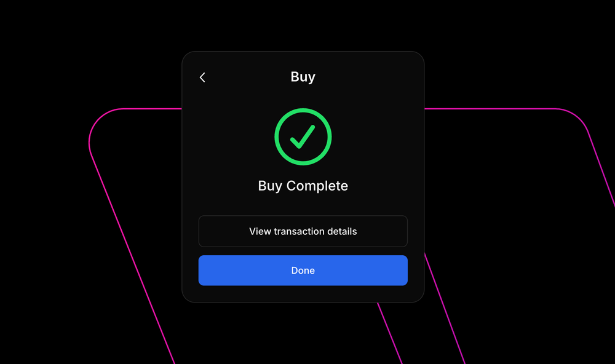The image size is (615, 364).
Task: Finish the purchase flow with Done
Action: (303, 271)
